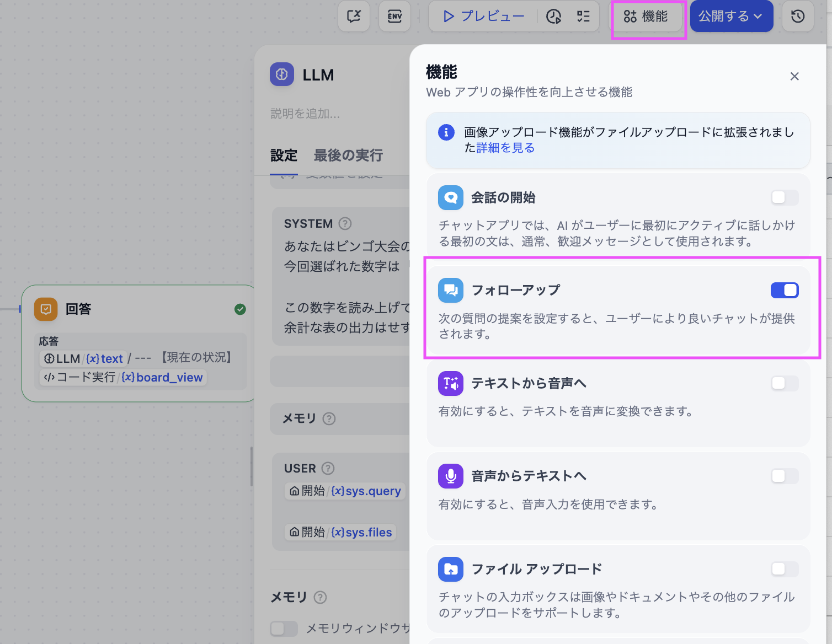Click the USER help question mark icon
832x644 pixels.
tap(328, 468)
